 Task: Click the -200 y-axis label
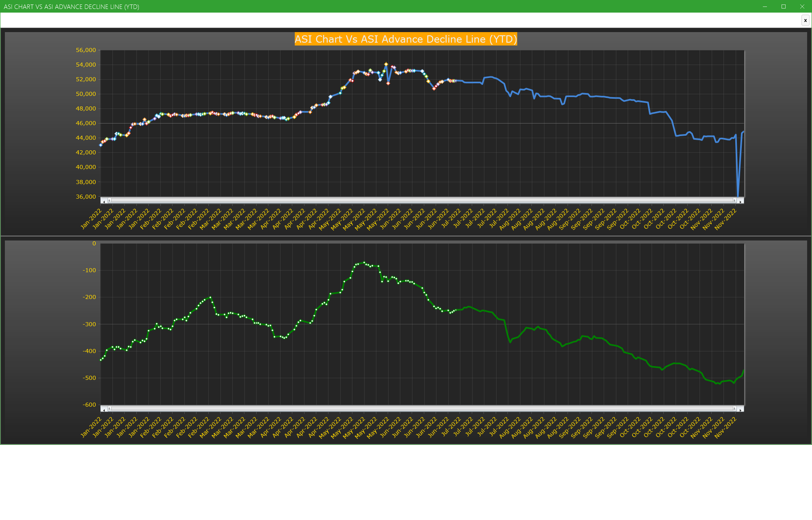pyautogui.click(x=89, y=297)
